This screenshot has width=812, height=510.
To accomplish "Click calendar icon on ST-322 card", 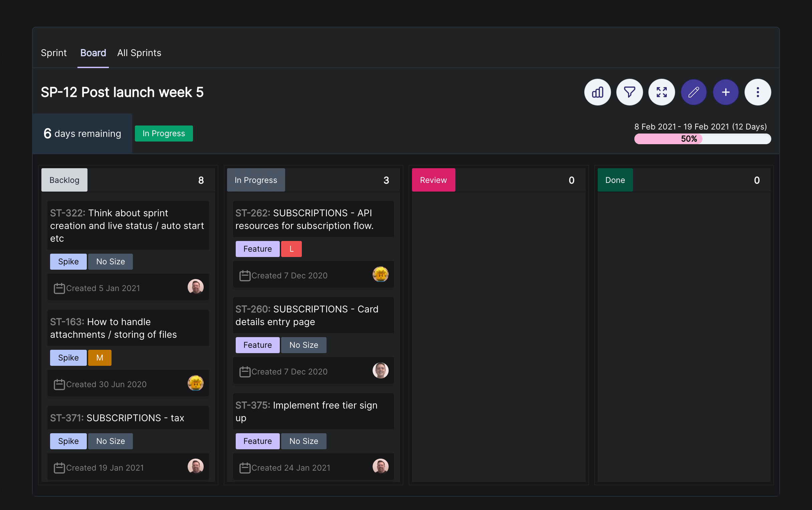I will pyautogui.click(x=59, y=288).
